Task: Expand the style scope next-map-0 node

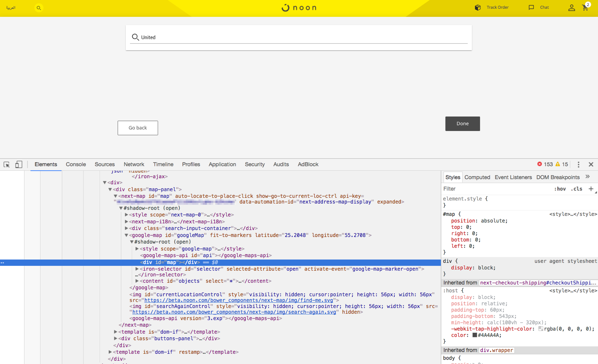Action: [x=126, y=215]
